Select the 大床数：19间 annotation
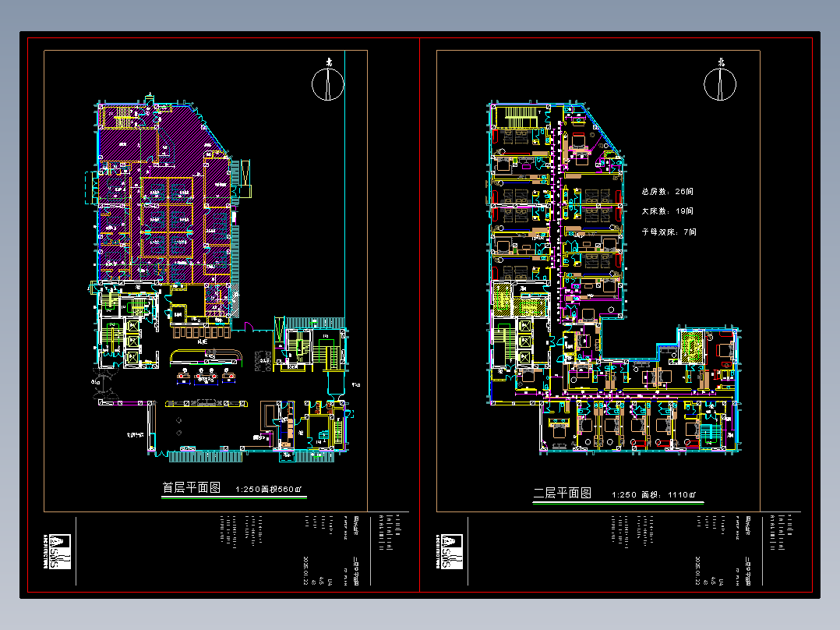This screenshot has height=630, width=840. pos(668,211)
